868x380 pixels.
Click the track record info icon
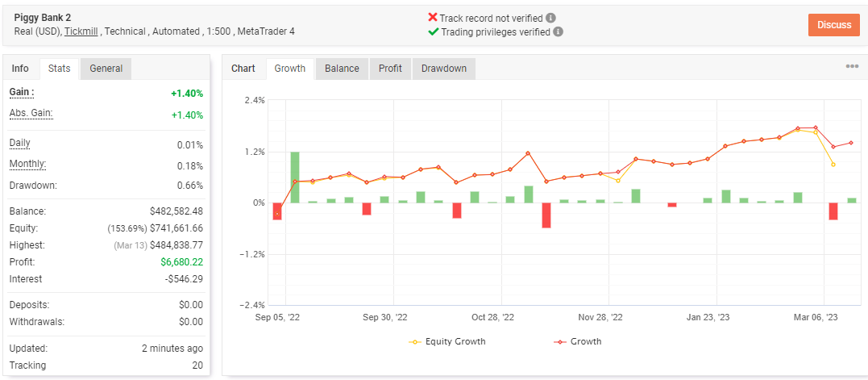550,18
